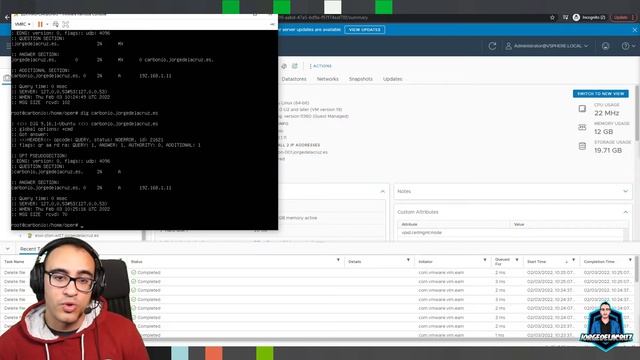Screen dimensions: 640x360
Task: Click the edit settings icon near Actions
Action: coord(295,66)
